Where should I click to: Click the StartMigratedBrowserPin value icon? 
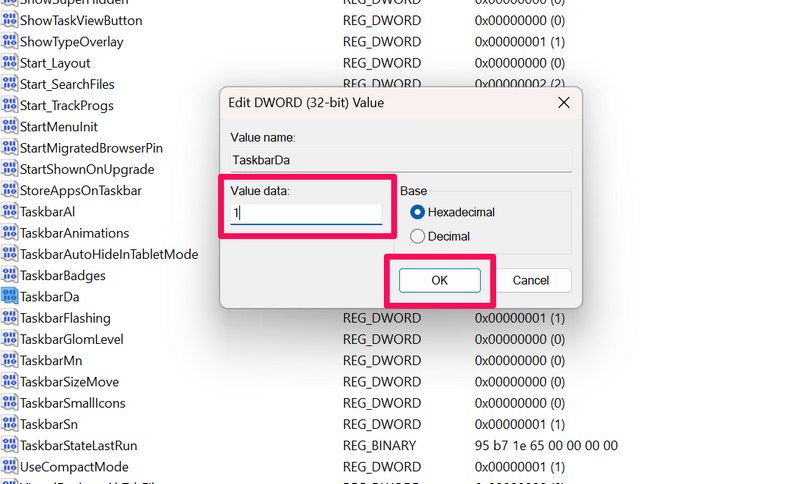[x=9, y=147]
